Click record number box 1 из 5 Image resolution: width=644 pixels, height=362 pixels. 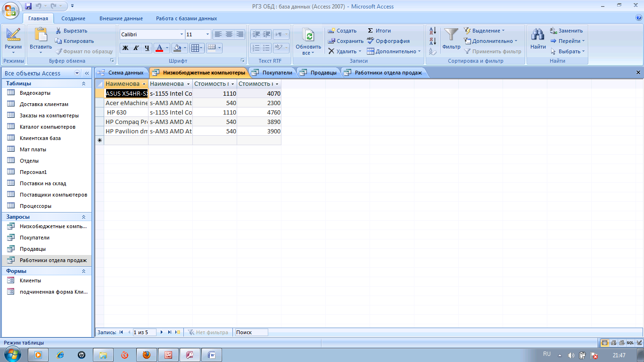[x=144, y=332]
